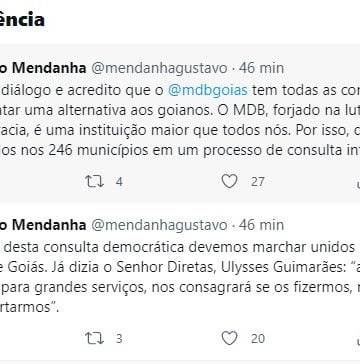Open the like count 27
This screenshot has width=360, height=364.
tap(258, 182)
